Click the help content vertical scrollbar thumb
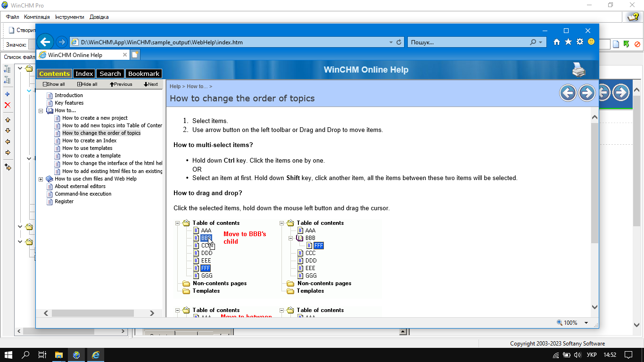This screenshot has height=362, width=644. tap(594, 183)
